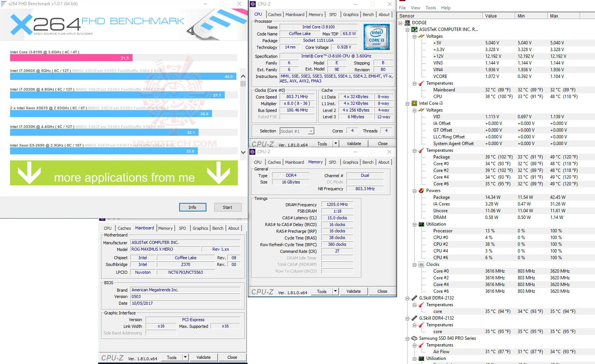595x364 pixels.
Task: Click the Intel Xeon E5-2690 result row
Action: tap(124, 148)
